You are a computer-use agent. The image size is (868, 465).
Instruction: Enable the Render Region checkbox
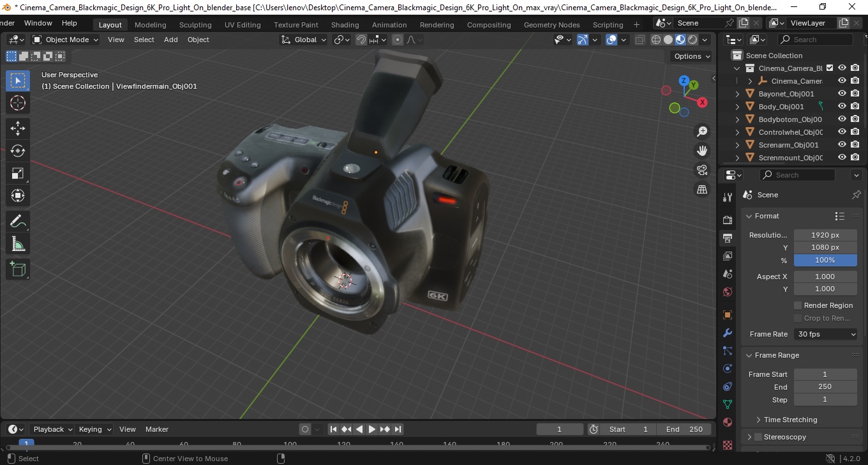click(x=798, y=305)
